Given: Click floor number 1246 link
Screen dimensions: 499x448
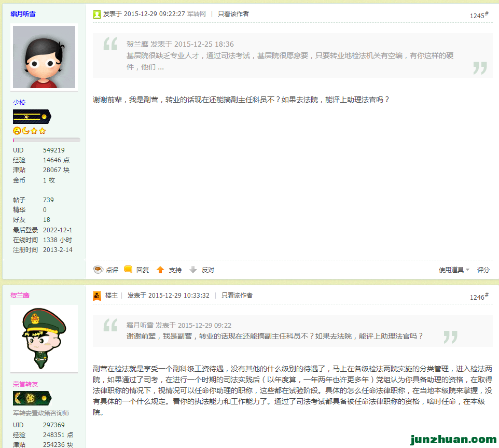Looking at the screenshot, I should [479, 297].
